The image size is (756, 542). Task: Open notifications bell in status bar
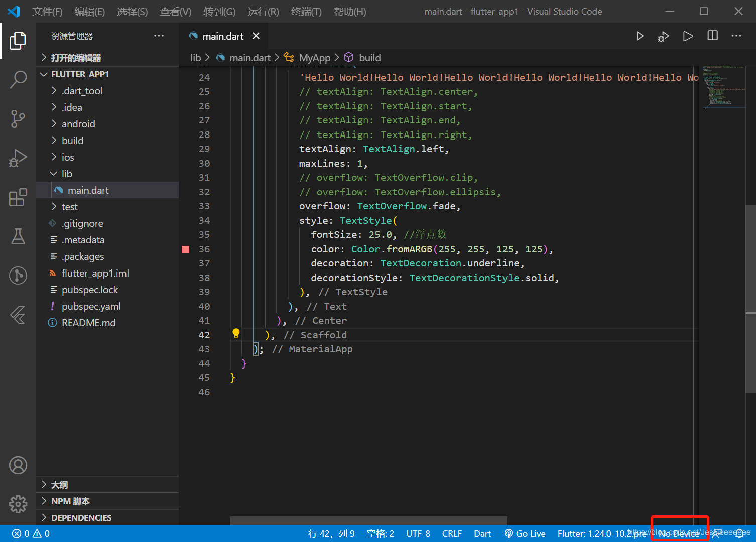[x=739, y=534]
